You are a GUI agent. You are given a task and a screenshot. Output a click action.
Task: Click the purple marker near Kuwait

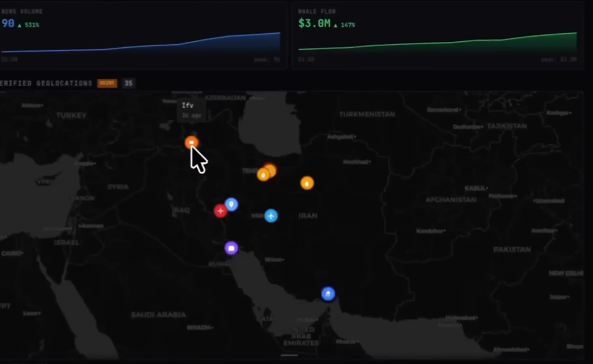click(231, 248)
